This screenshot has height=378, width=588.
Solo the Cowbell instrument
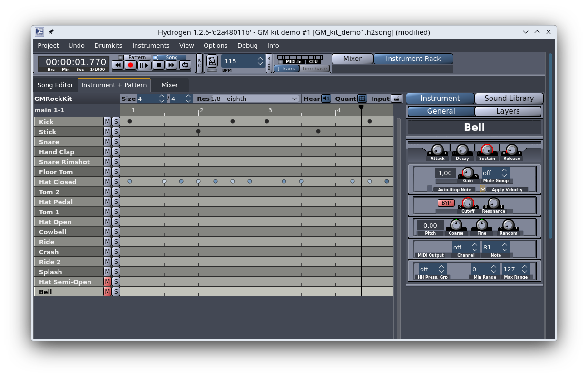point(116,232)
